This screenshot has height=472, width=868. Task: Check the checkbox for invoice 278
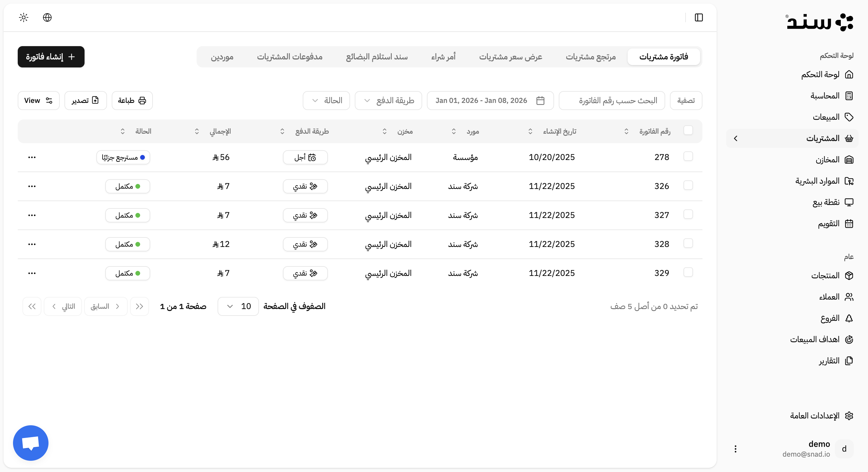tap(689, 156)
